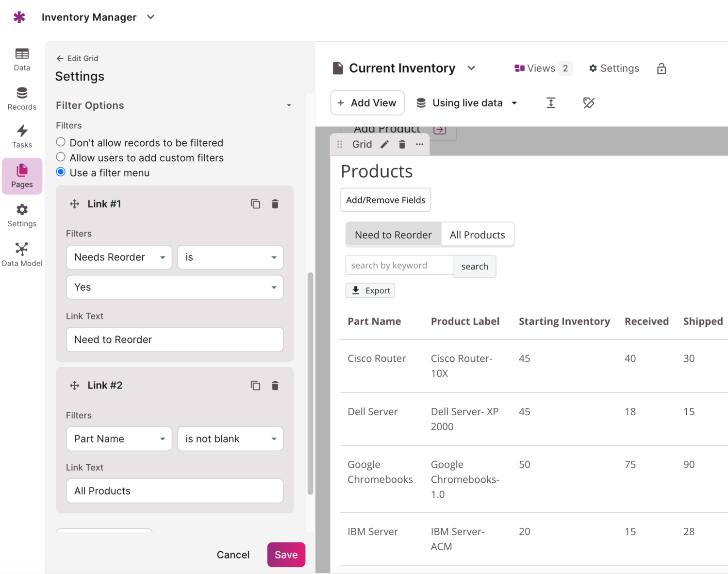Switch to the All Products filter tab
728x574 pixels.
pos(477,235)
